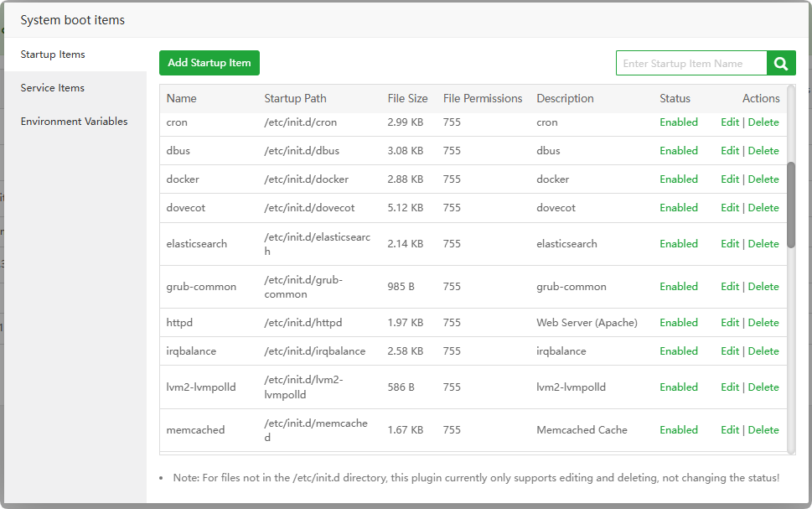Image resolution: width=812 pixels, height=509 pixels.
Task: Switch to the Service Items tab
Action: tap(53, 88)
